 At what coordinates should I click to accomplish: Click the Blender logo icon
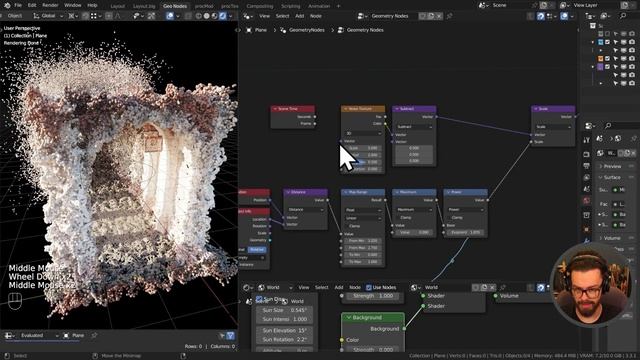coord(7,5)
